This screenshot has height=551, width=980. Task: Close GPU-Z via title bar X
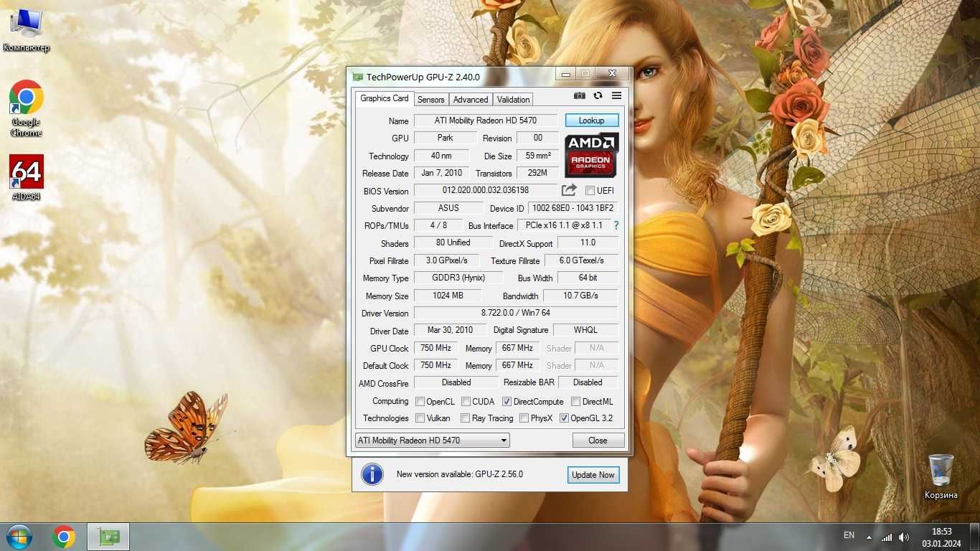pyautogui.click(x=612, y=74)
